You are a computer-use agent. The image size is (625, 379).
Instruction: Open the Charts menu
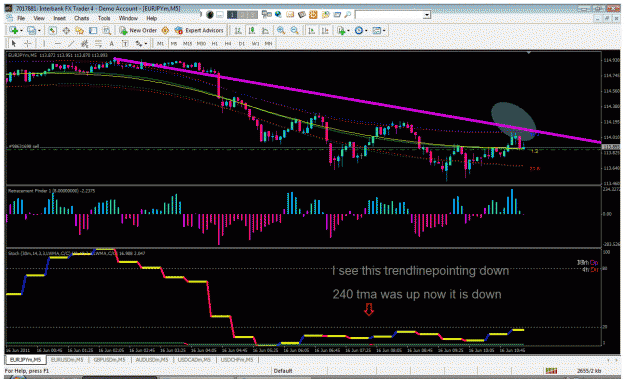(81, 18)
